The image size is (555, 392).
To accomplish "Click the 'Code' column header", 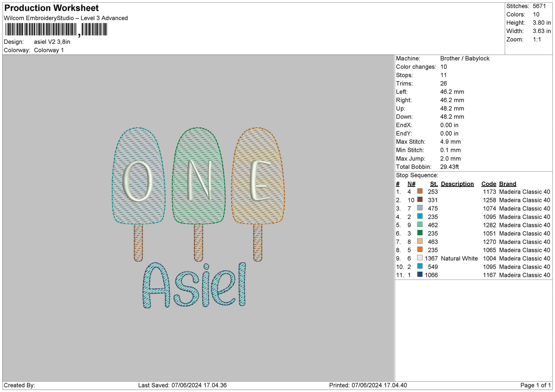I will click(x=489, y=184).
